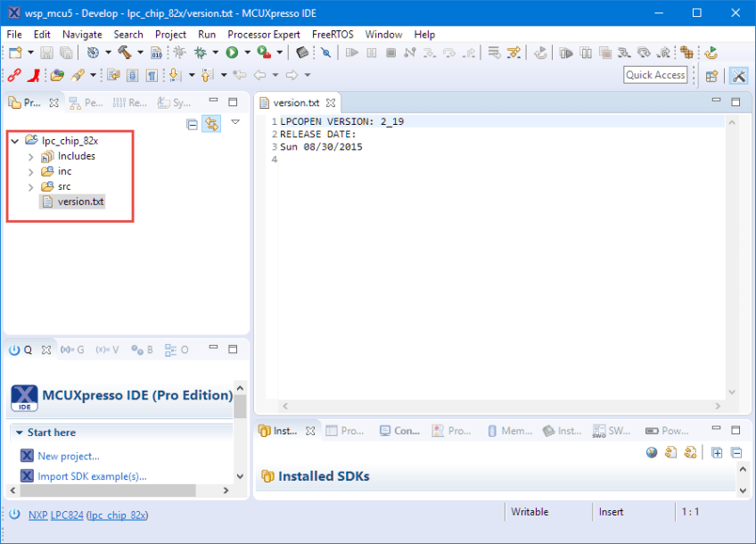Collapse all entries in Installed SDKs view
The width and height of the screenshot is (756, 544).
[x=735, y=452]
